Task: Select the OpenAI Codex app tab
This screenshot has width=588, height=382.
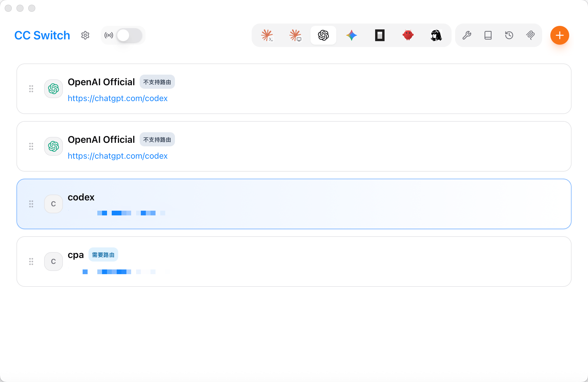Action: (323, 35)
